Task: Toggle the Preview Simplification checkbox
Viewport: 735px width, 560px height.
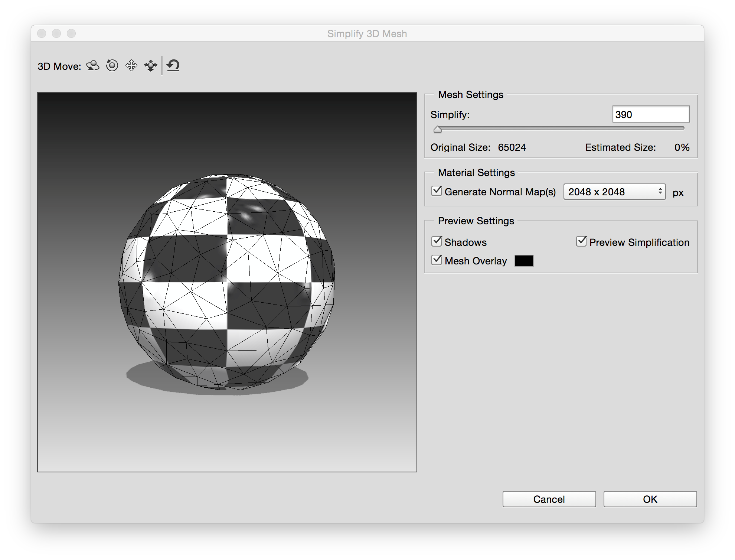Action: tap(581, 242)
